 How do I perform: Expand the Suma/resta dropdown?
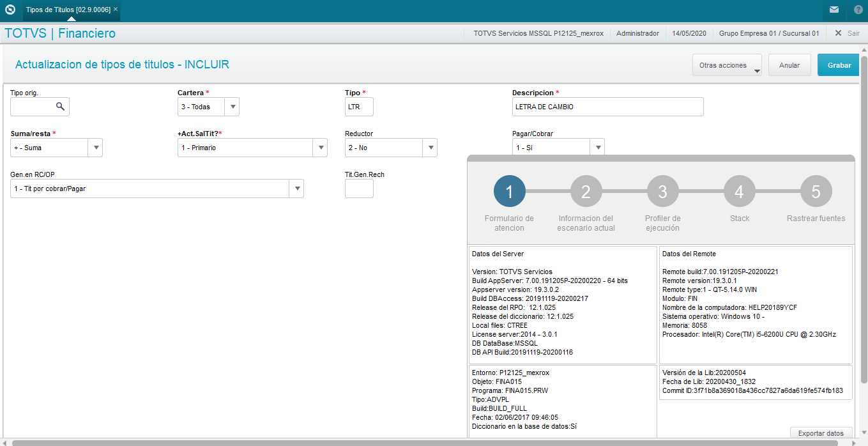[96, 148]
